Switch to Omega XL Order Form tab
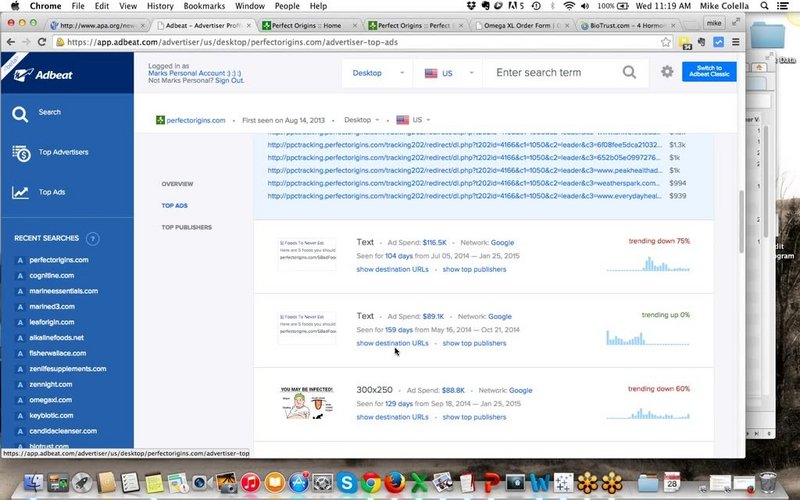The width and height of the screenshot is (800, 500). point(520,25)
